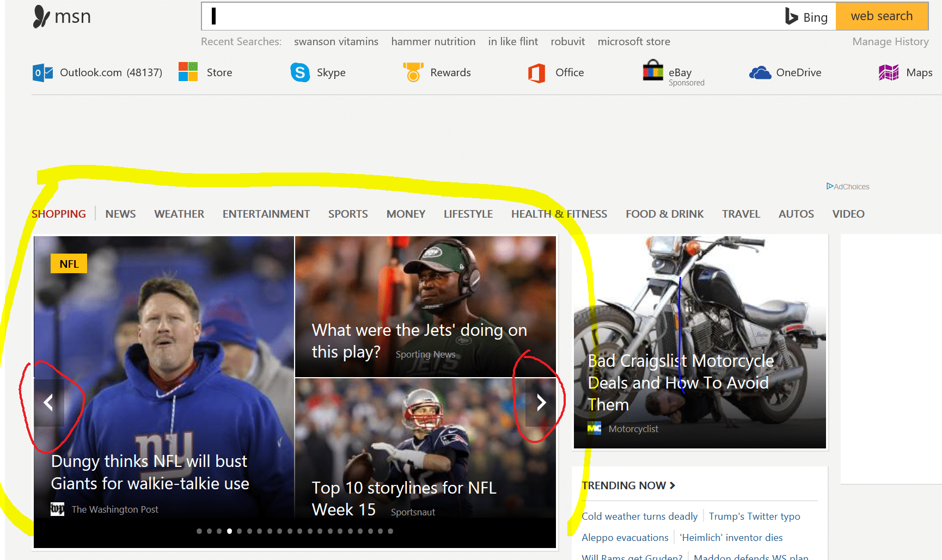
Task: Open the Microsoft Store colored squares icon
Action: [x=188, y=72]
